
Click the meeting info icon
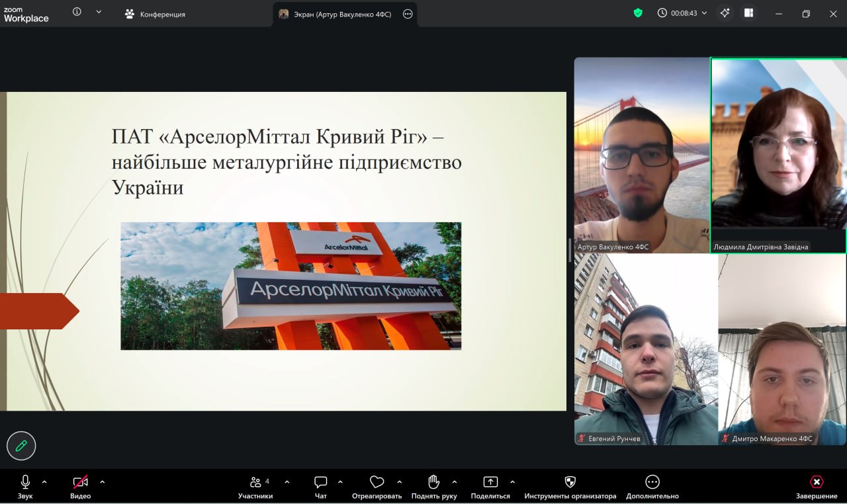click(x=77, y=12)
